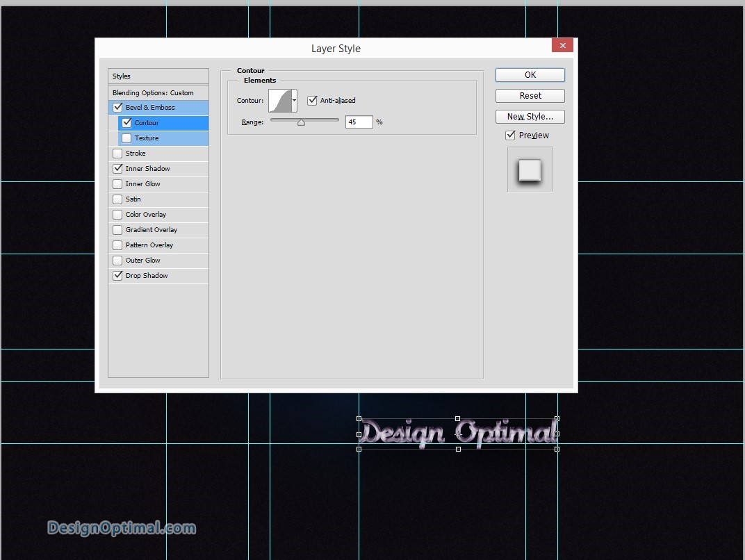Select the Pattern Overlay label
Image resolution: width=745 pixels, height=560 pixels.
pos(149,245)
